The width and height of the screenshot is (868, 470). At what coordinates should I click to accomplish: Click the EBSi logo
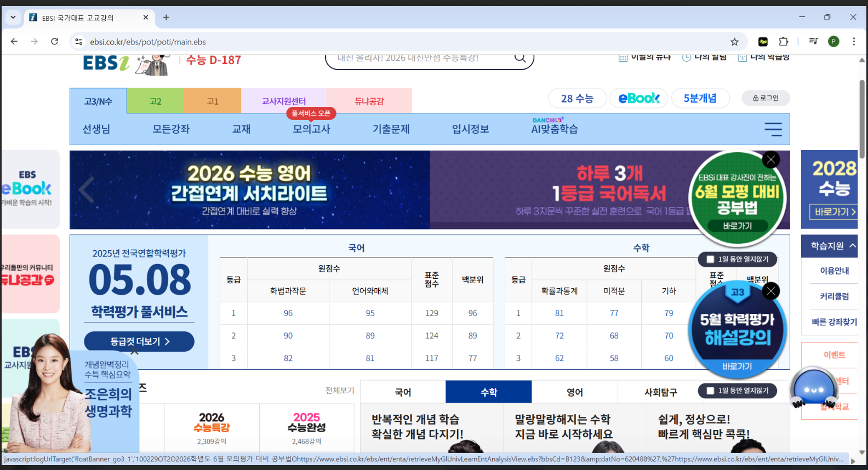click(x=106, y=63)
